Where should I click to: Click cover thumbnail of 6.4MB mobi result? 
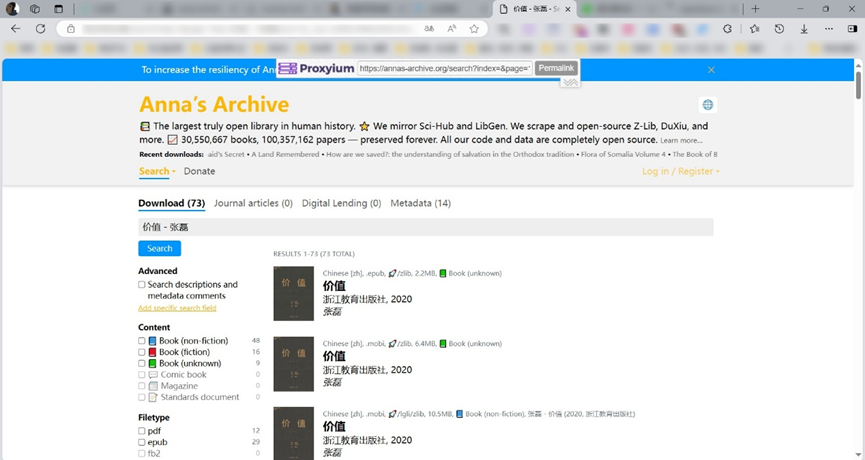[x=293, y=364]
